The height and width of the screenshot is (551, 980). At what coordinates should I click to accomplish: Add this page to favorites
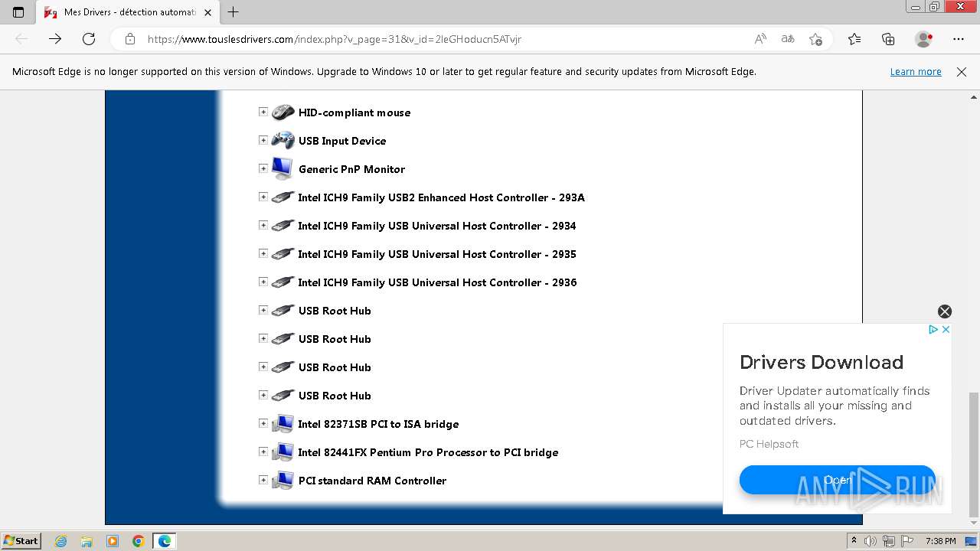click(x=815, y=39)
